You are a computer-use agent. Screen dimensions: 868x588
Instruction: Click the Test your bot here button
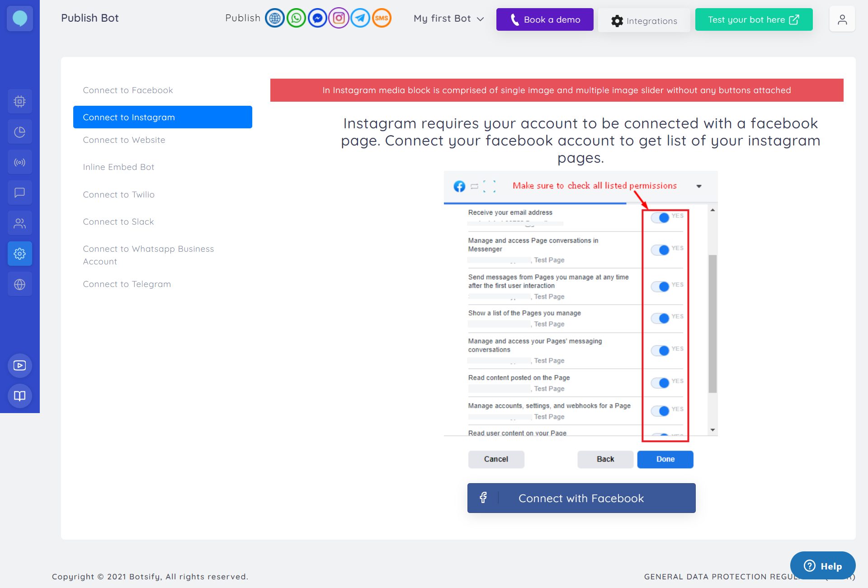(754, 19)
